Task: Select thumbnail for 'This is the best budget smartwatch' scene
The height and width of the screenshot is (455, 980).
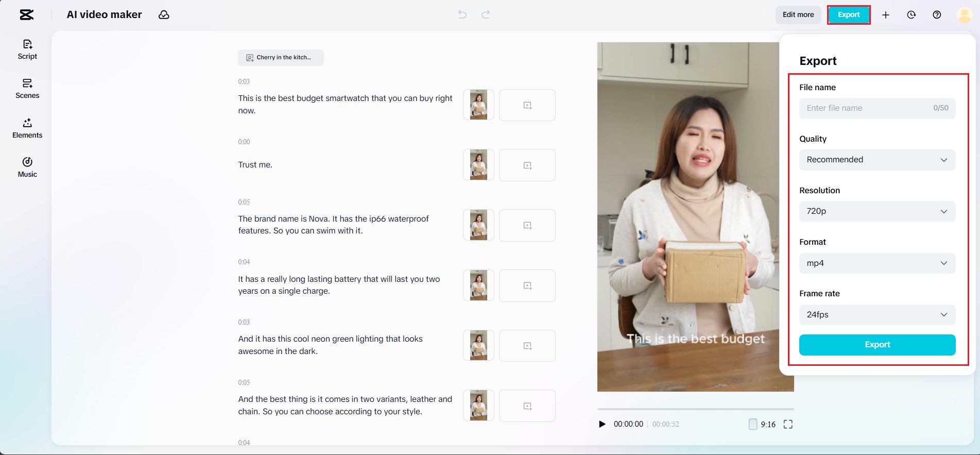Action: pyautogui.click(x=478, y=105)
